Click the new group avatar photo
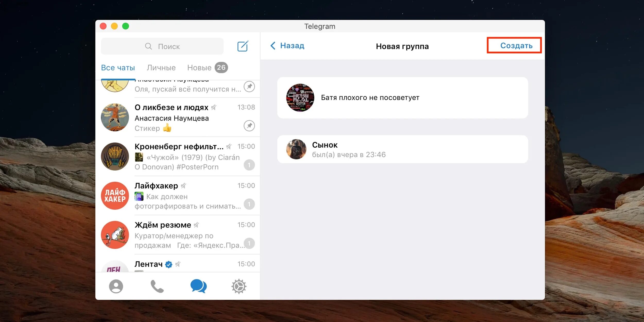 click(x=300, y=98)
